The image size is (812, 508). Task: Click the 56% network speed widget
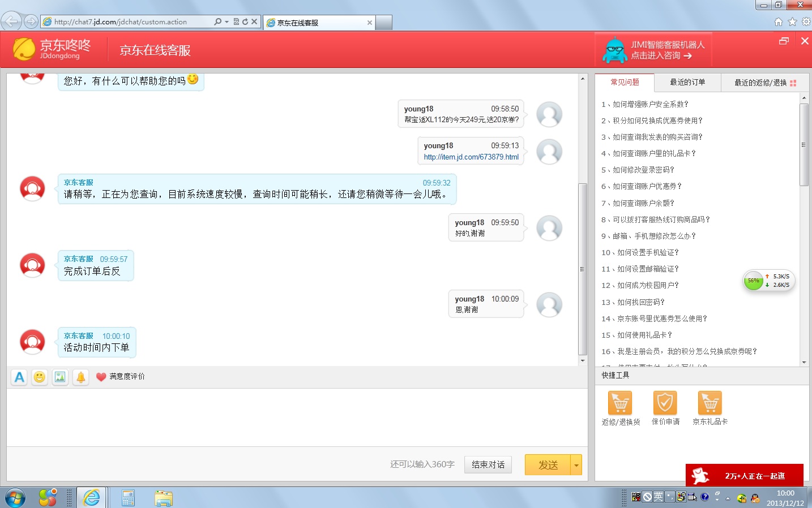(x=768, y=281)
